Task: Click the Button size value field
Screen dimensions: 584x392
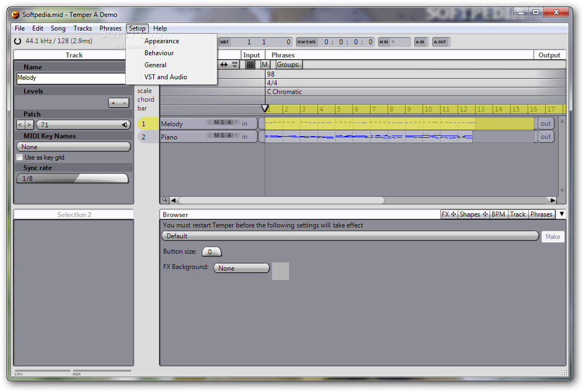Action: pyautogui.click(x=212, y=252)
